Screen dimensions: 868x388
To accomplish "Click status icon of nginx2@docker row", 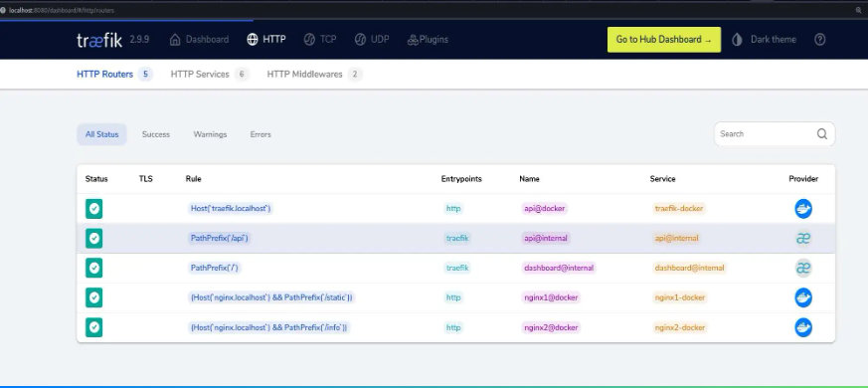I will coord(94,327).
